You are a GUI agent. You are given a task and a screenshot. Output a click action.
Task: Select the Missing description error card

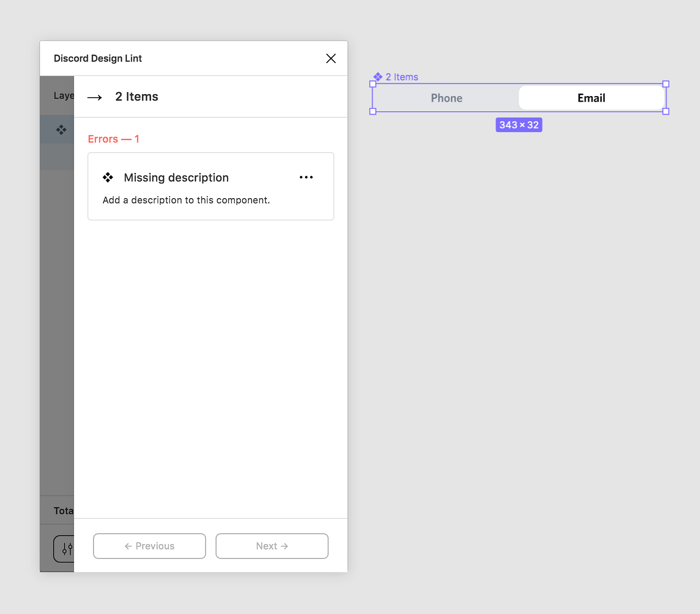click(210, 186)
